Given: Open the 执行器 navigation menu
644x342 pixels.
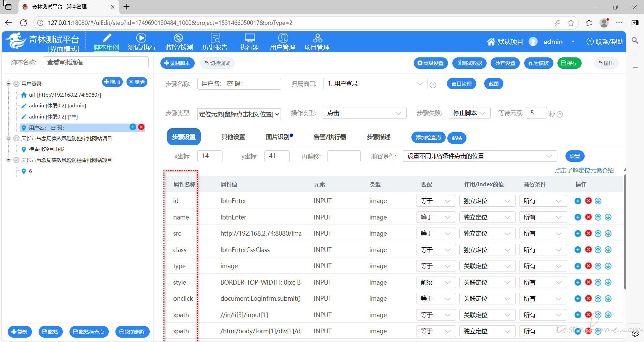Looking at the screenshot, I should click(249, 42).
